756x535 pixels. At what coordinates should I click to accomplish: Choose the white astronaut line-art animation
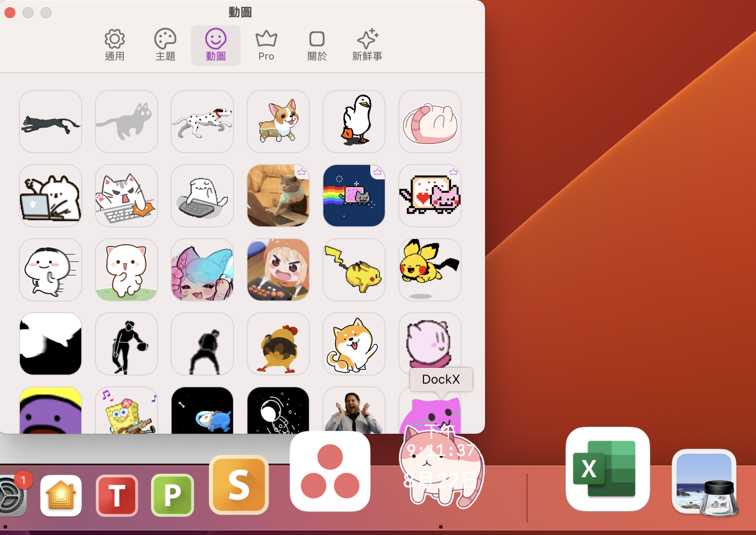tap(278, 410)
